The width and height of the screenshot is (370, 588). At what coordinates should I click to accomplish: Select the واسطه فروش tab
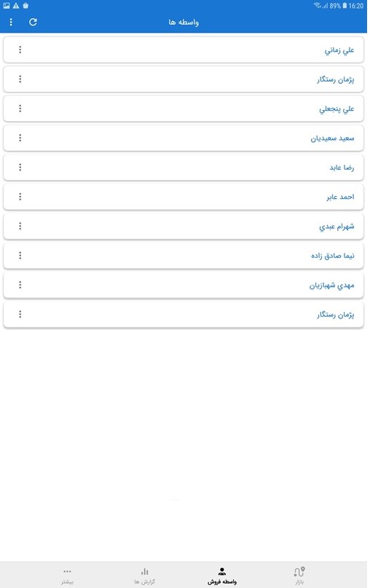tap(222, 576)
